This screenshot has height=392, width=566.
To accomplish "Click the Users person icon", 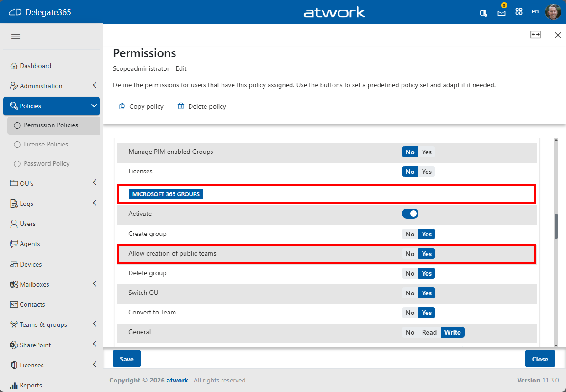I will 14,224.
